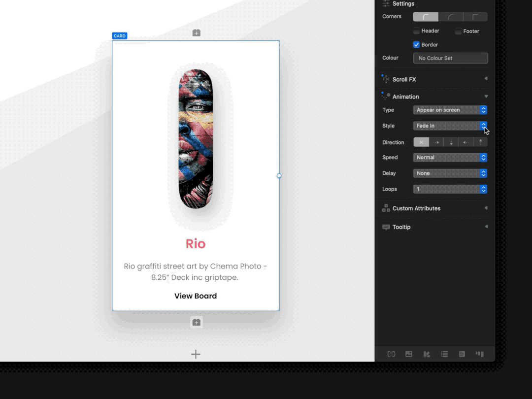Click the add-below button under the card

(197, 322)
